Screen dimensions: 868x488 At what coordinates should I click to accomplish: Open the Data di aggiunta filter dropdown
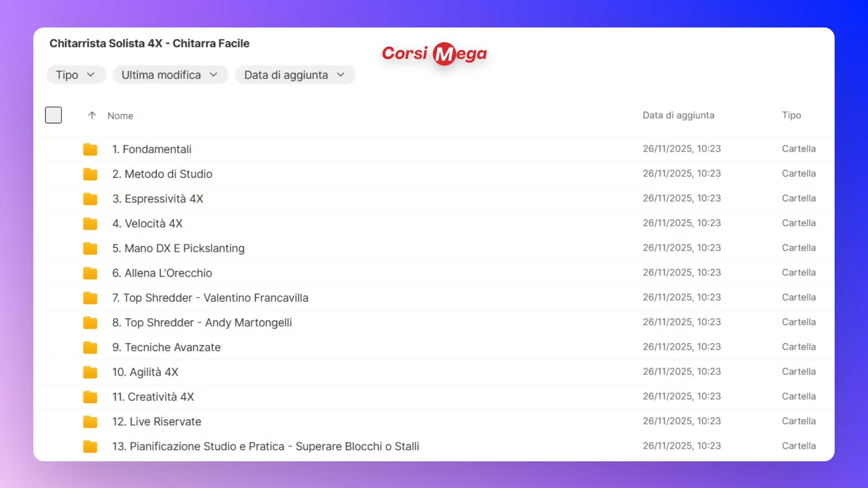click(x=295, y=75)
